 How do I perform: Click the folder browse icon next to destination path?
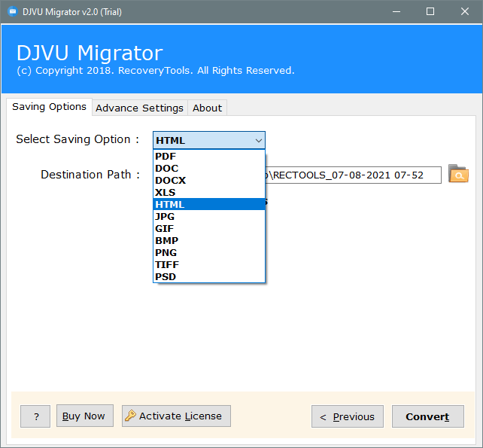458,174
